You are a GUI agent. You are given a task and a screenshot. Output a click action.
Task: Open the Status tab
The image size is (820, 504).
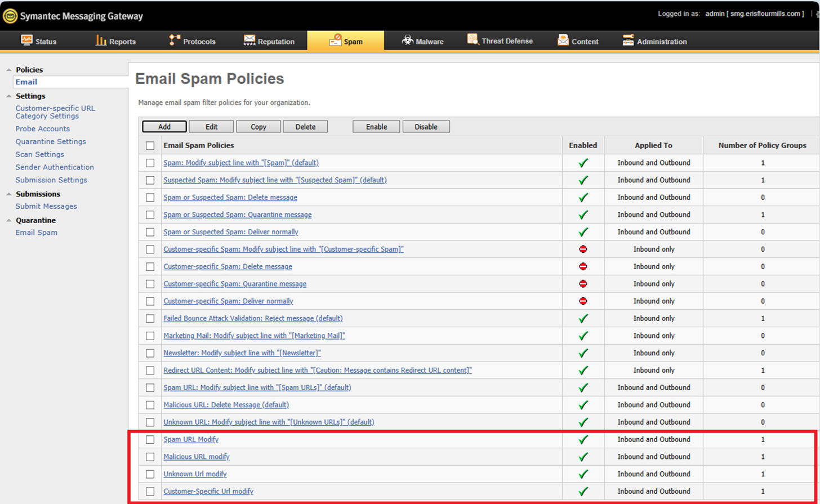pyautogui.click(x=39, y=41)
